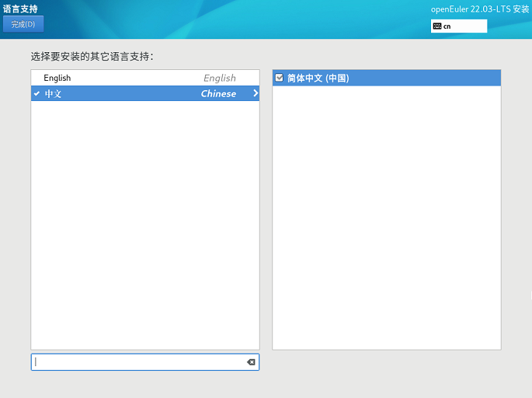Click the 语言支持 page title
532x398 pixels.
(x=20, y=9)
